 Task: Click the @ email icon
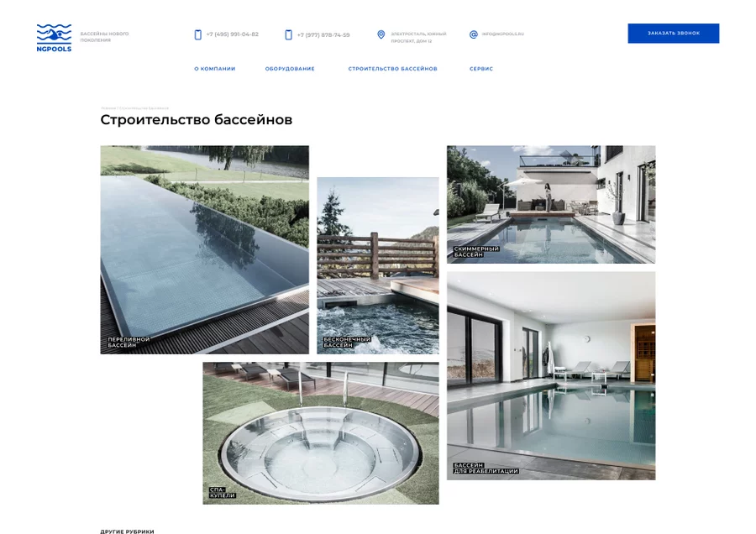tap(474, 34)
